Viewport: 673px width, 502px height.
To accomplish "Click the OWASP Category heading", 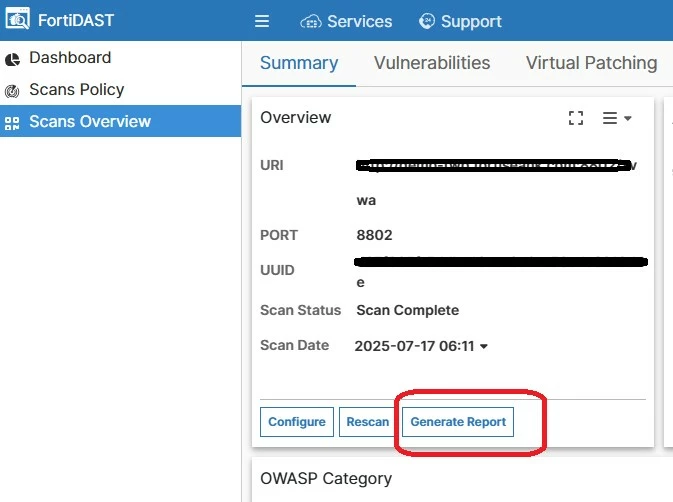I will [326, 478].
